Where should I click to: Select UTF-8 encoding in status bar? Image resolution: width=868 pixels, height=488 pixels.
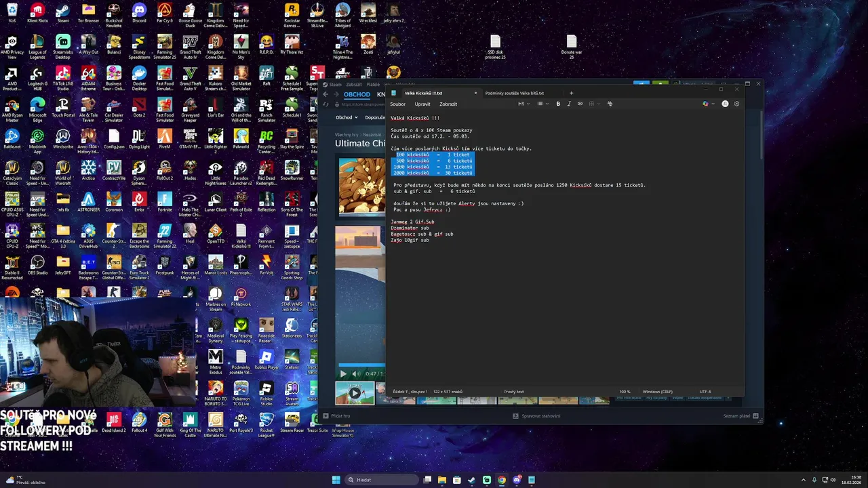[705, 392]
